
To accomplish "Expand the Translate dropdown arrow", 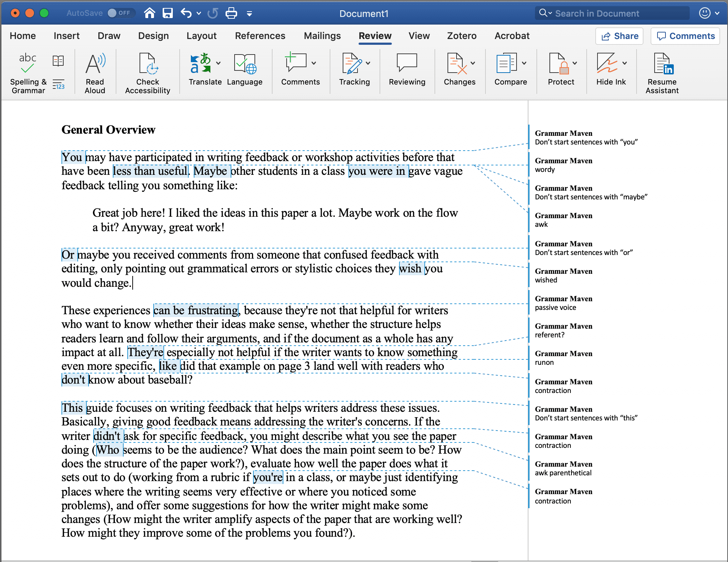I will coord(218,63).
